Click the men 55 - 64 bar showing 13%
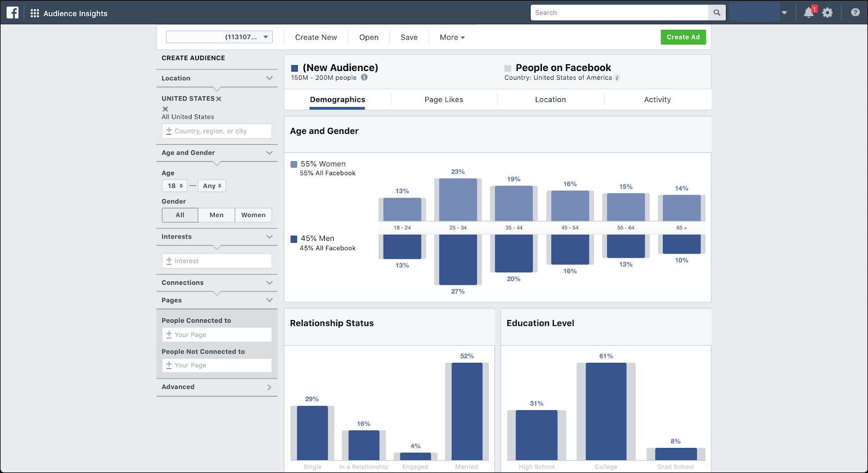Image resolution: width=868 pixels, height=473 pixels. [626, 246]
